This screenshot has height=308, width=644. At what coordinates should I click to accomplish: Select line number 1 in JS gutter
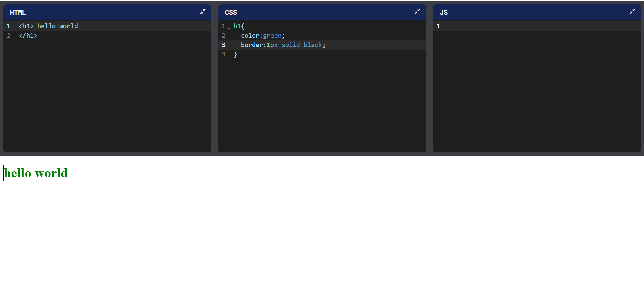(x=438, y=26)
